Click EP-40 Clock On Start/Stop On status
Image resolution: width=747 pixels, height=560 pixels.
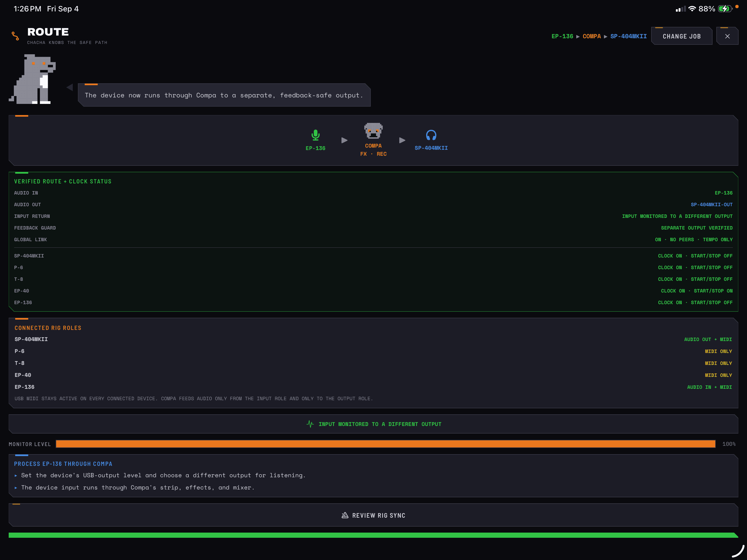coord(697,291)
